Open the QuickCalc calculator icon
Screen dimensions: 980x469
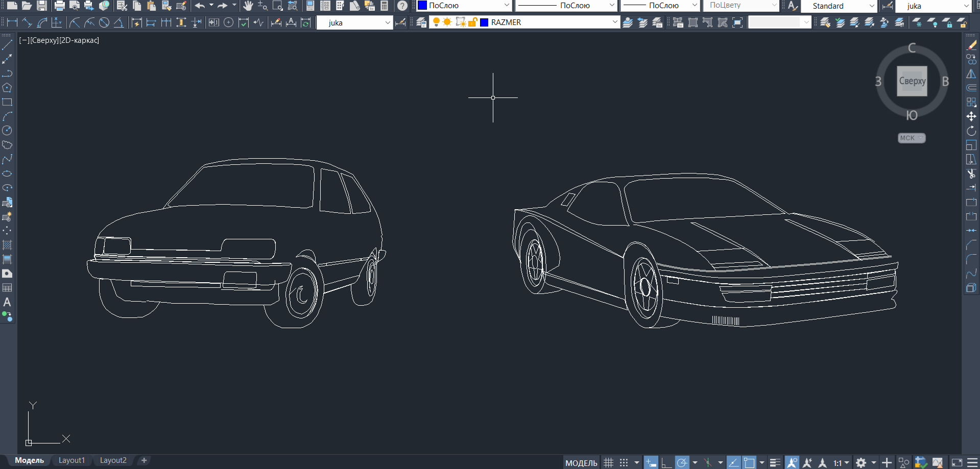coord(385,6)
